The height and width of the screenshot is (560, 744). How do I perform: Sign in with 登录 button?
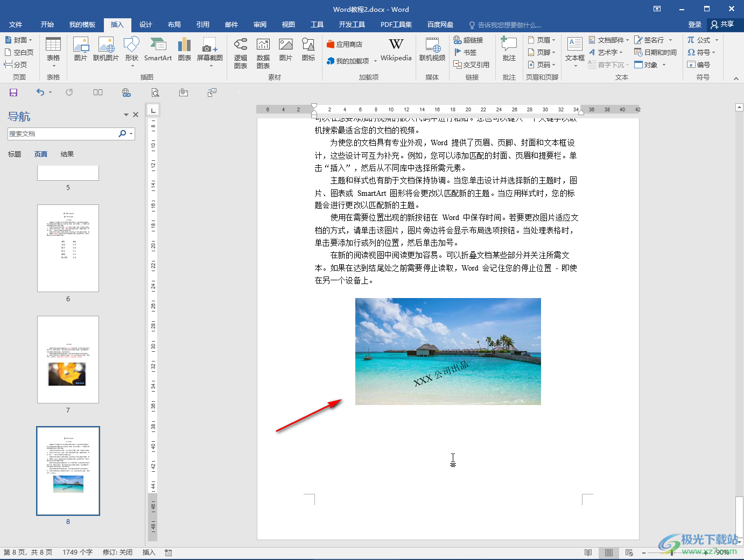pyautogui.click(x=695, y=25)
